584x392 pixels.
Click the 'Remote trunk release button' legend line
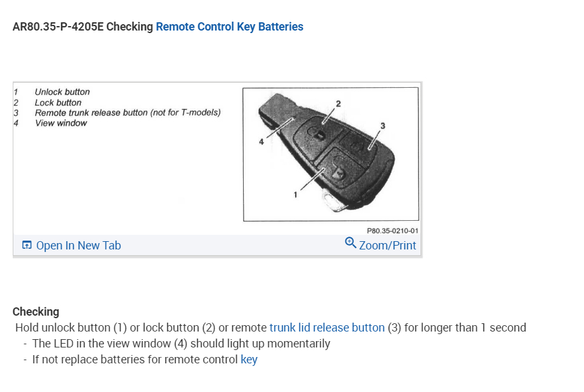click(127, 113)
